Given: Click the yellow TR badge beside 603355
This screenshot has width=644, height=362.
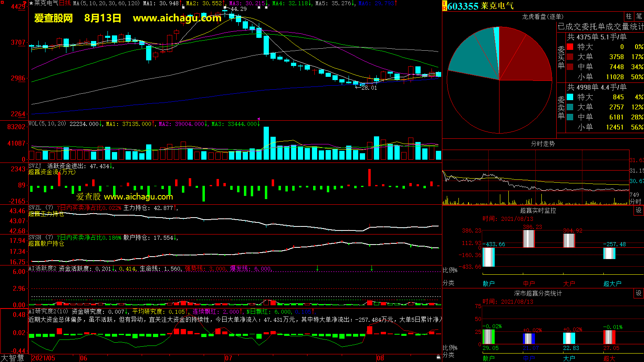Looking at the screenshot, I should [x=444, y=6].
